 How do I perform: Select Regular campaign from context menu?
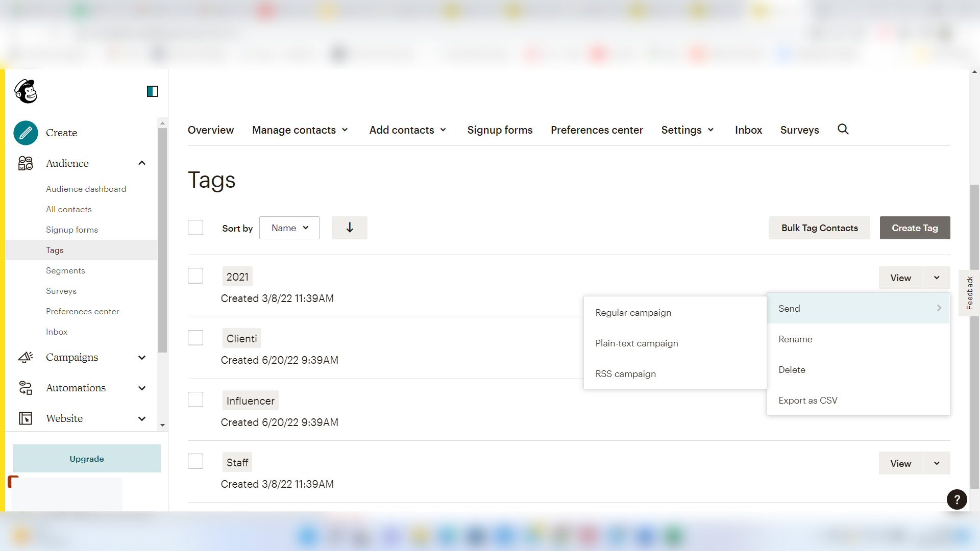click(633, 312)
